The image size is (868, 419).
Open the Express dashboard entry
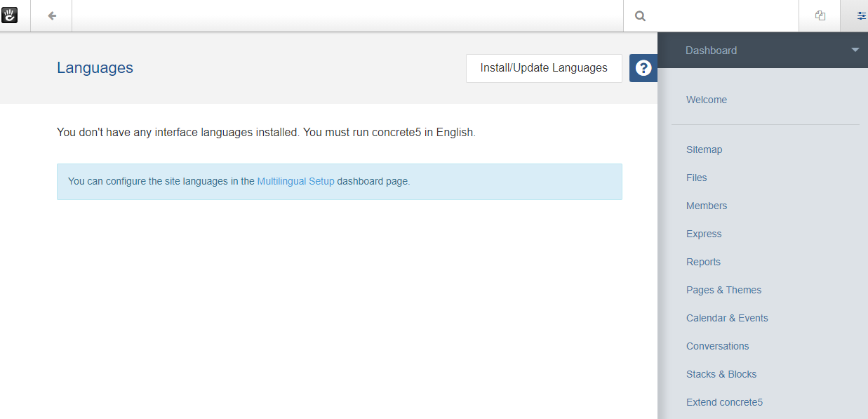[x=704, y=234]
